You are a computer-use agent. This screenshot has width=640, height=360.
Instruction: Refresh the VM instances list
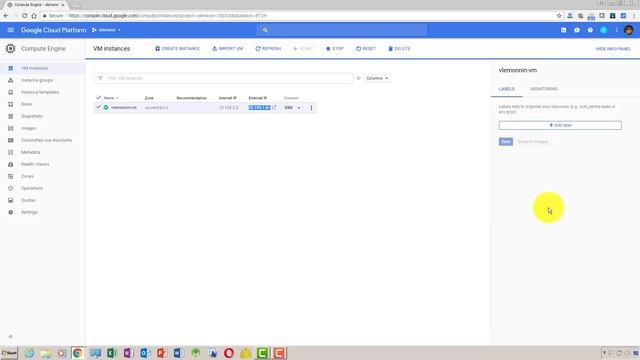pyautogui.click(x=268, y=49)
